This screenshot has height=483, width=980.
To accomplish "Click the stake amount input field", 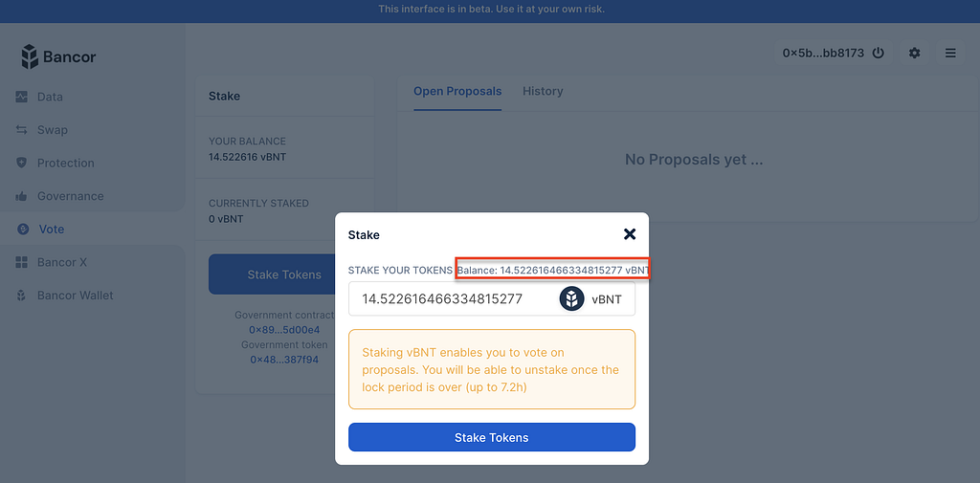I will tap(450, 299).
